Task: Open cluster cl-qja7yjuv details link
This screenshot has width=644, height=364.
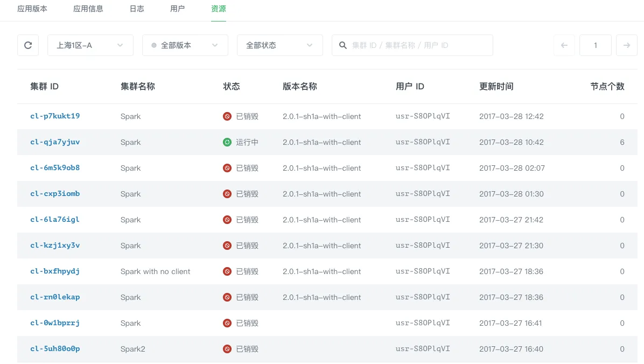Action: pyautogui.click(x=54, y=142)
